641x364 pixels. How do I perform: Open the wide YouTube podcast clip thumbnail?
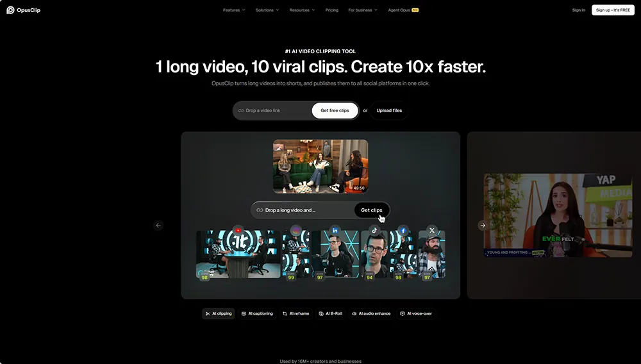point(238,254)
